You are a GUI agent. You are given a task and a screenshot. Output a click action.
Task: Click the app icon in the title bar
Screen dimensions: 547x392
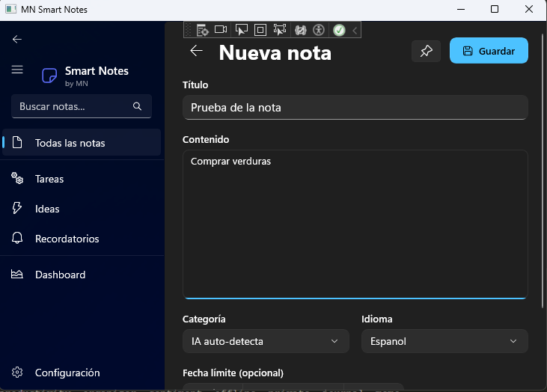[10, 10]
